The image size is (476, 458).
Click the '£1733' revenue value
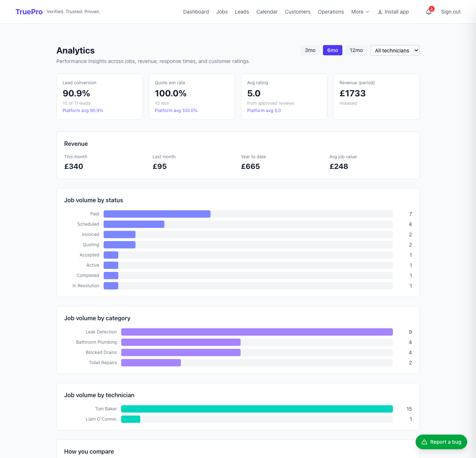353,93
